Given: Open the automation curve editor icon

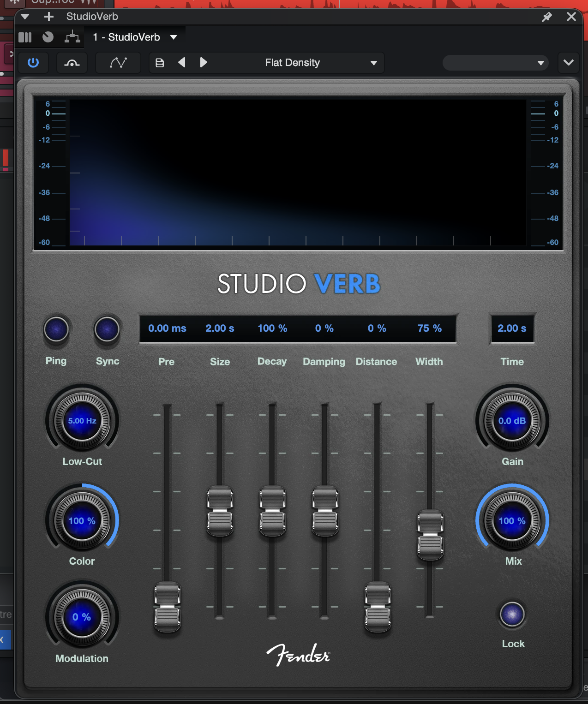Looking at the screenshot, I should tap(118, 63).
